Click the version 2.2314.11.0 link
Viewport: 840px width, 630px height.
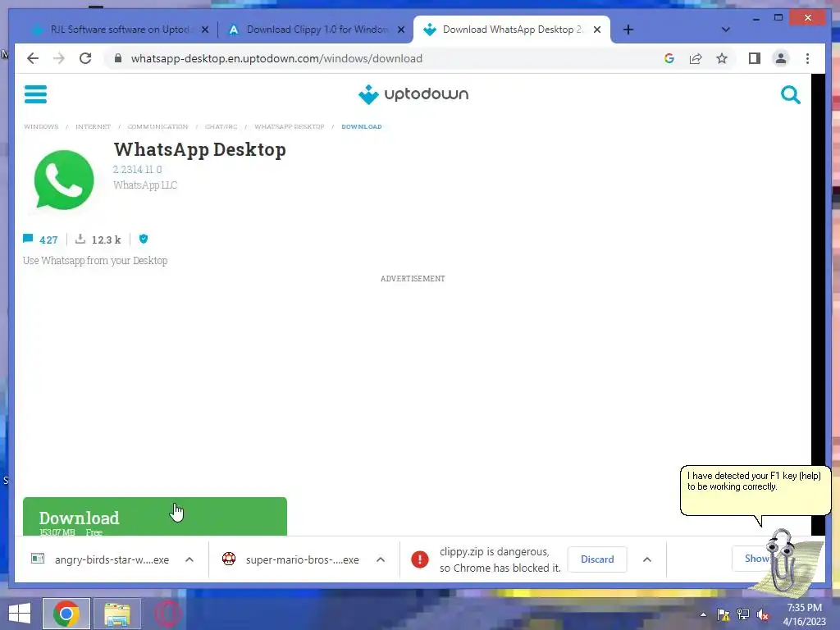pos(137,169)
